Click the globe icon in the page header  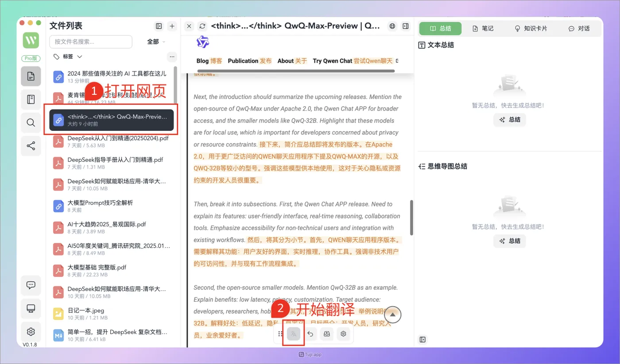coord(392,26)
